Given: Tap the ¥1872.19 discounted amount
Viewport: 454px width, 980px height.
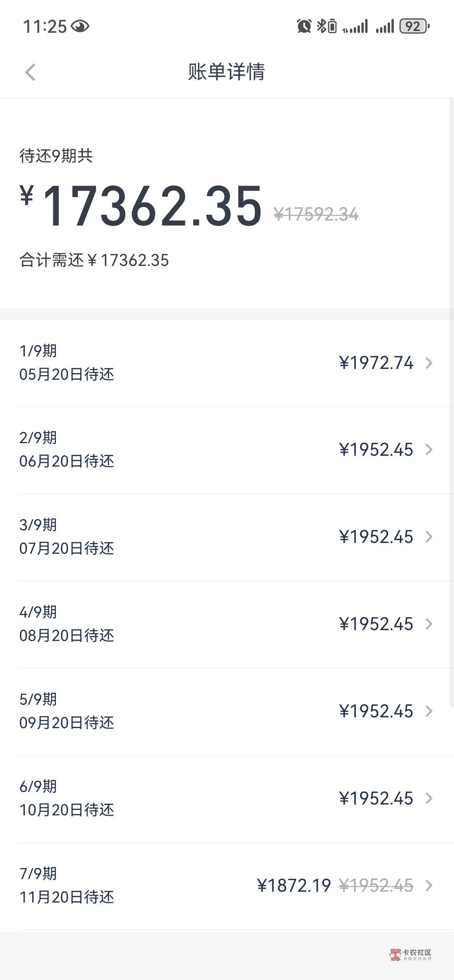Looking at the screenshot, I should (x=294, y=886).
